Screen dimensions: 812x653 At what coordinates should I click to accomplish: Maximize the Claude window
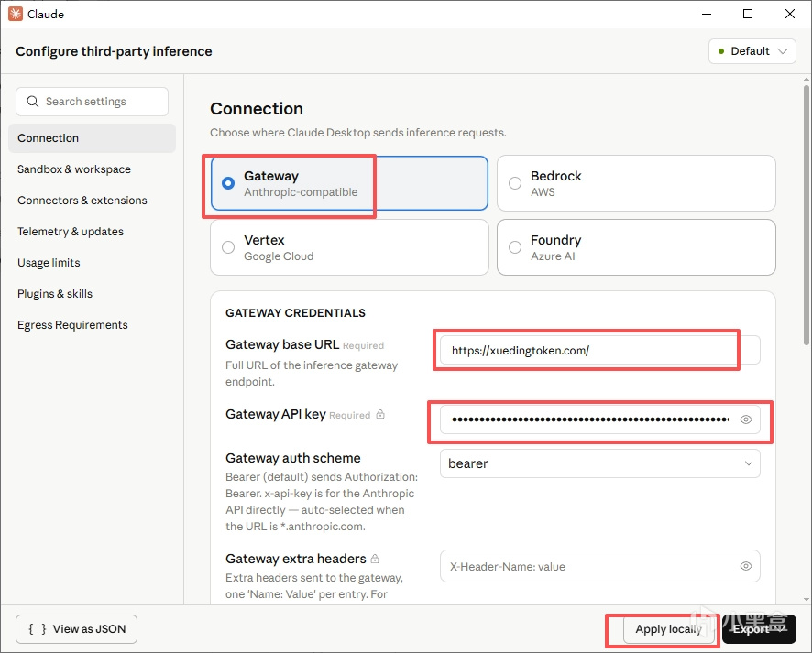[748, 14]
